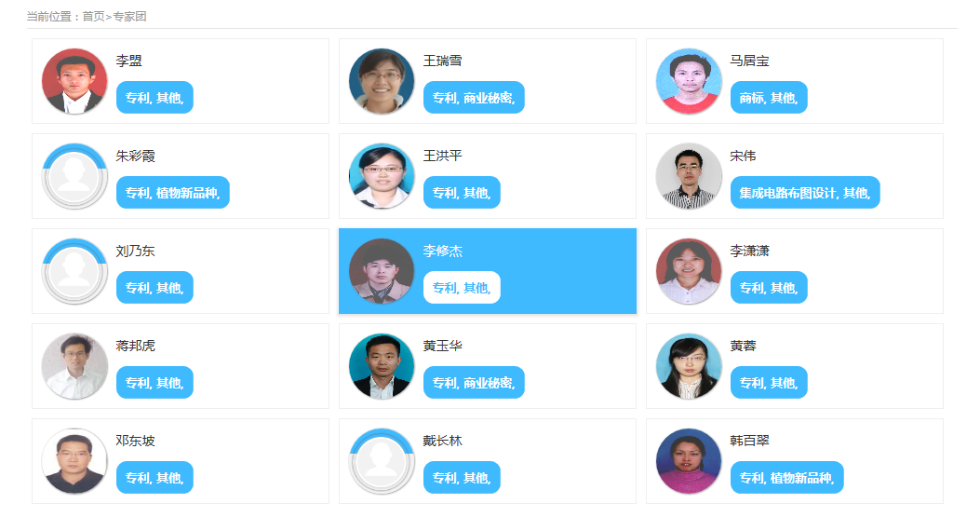
Task: Click 戴长林's placeholder avatar icon
Action: pos(382,462)
